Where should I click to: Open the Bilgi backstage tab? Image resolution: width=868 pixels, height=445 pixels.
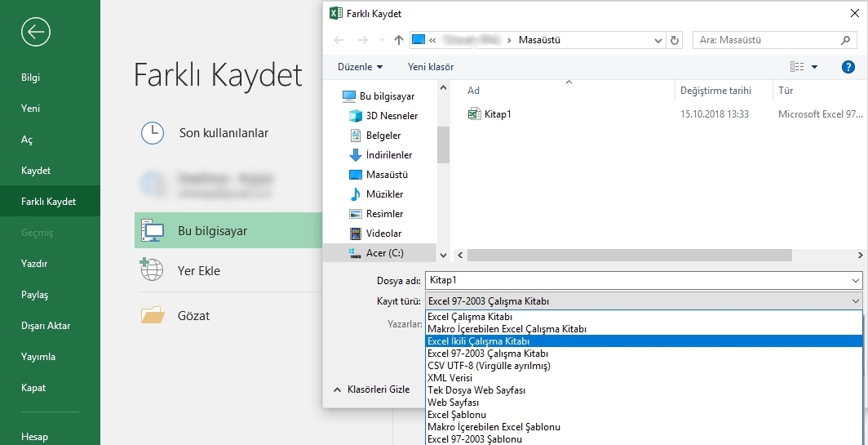point(30,78)
